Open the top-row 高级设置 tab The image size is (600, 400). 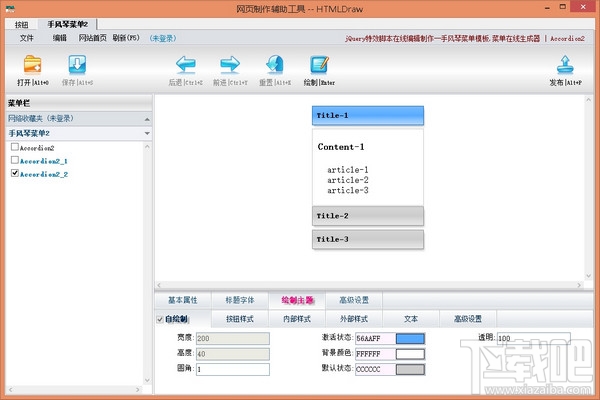(354, 300)
